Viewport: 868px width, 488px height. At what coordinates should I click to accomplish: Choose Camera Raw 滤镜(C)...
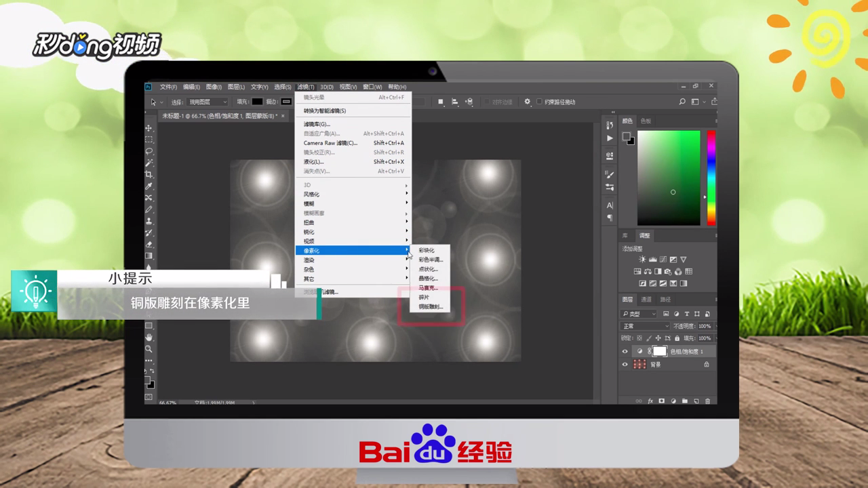pyautogui.click(x=353, y=143)
